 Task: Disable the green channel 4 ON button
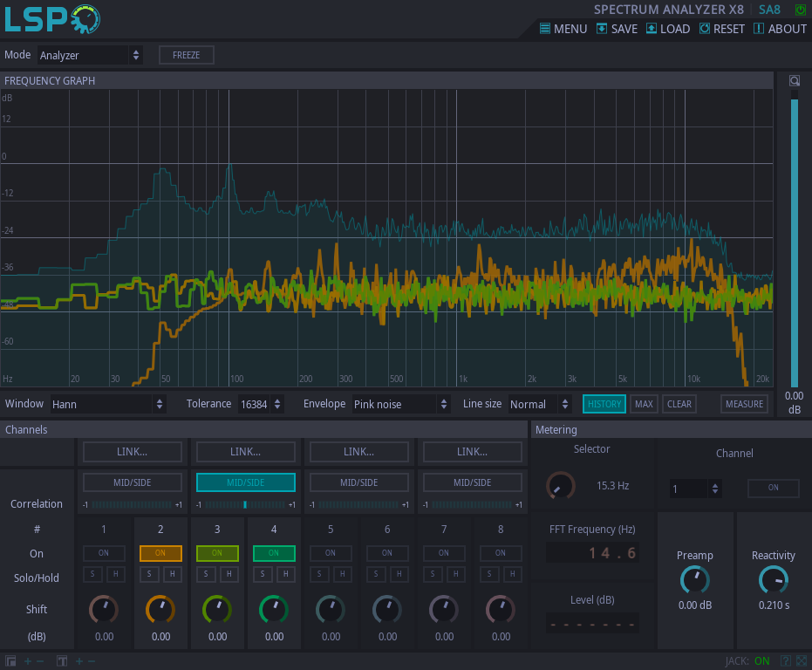tap(274, 553)
